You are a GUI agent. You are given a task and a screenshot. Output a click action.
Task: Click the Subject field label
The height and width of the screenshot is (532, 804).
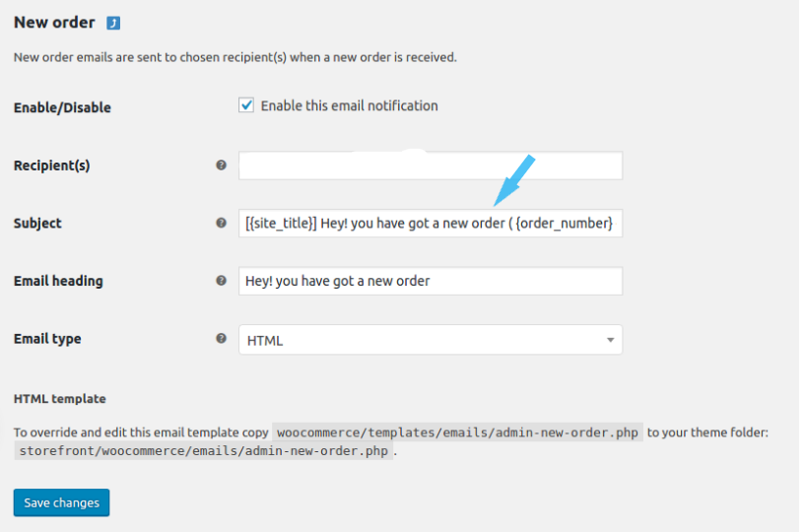point(37,224)
